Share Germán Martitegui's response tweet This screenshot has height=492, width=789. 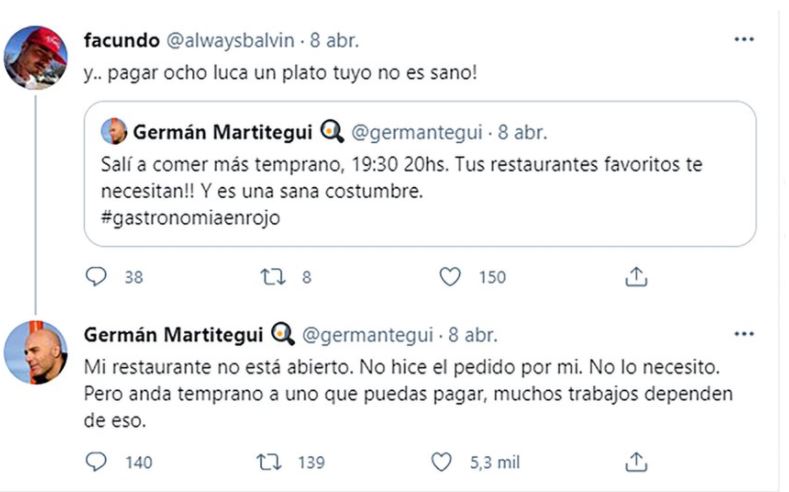tap(636, 461)
